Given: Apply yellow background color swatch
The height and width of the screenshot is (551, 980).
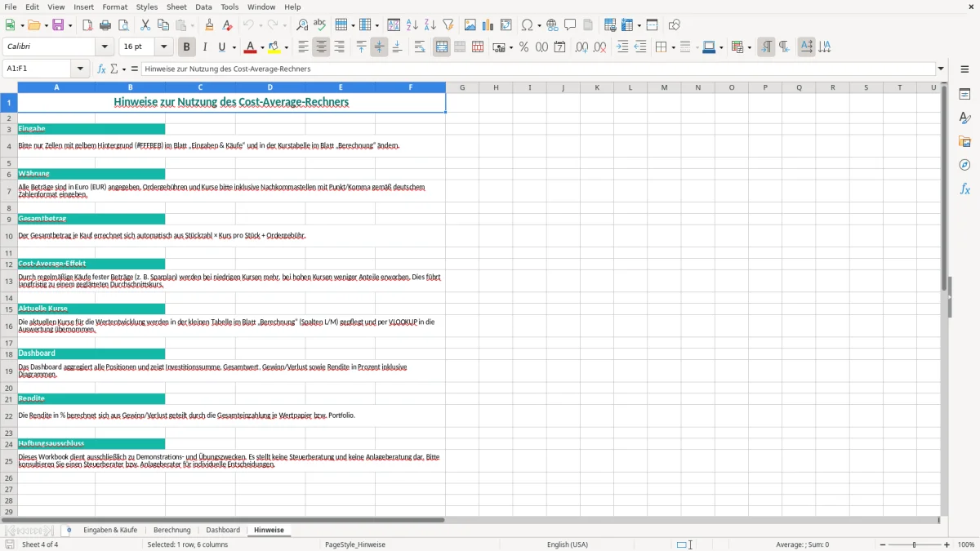Looking at the screenshot, I should pos(275,47).
